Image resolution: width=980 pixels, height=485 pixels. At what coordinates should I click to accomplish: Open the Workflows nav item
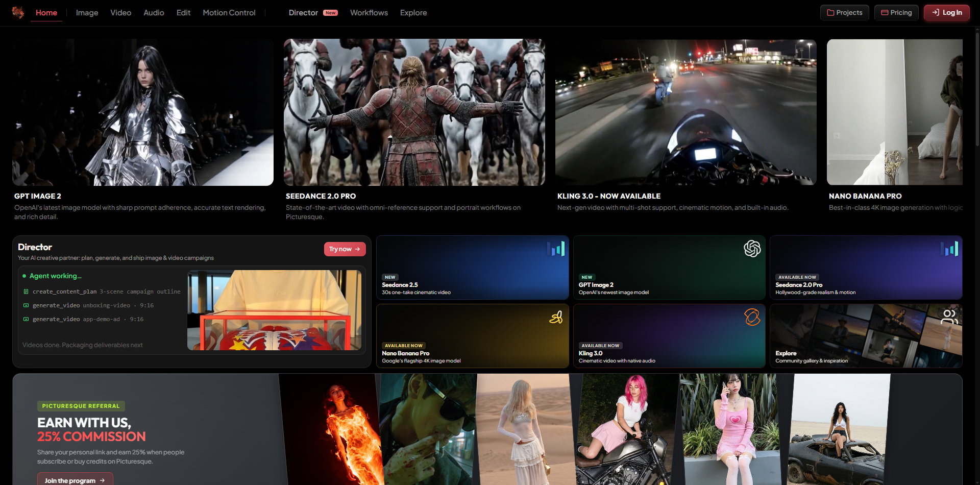tap(369, 13)
